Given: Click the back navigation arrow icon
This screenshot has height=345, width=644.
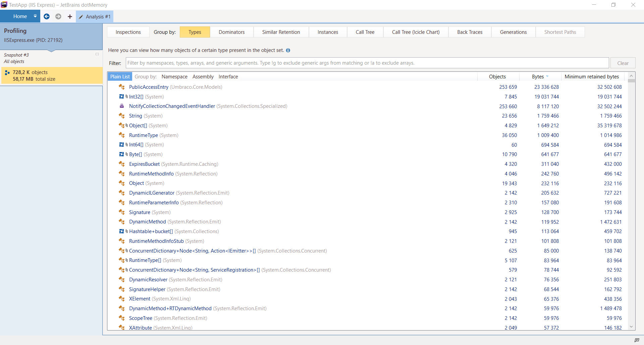Looking at the screenshot, I should click(47, 16).
